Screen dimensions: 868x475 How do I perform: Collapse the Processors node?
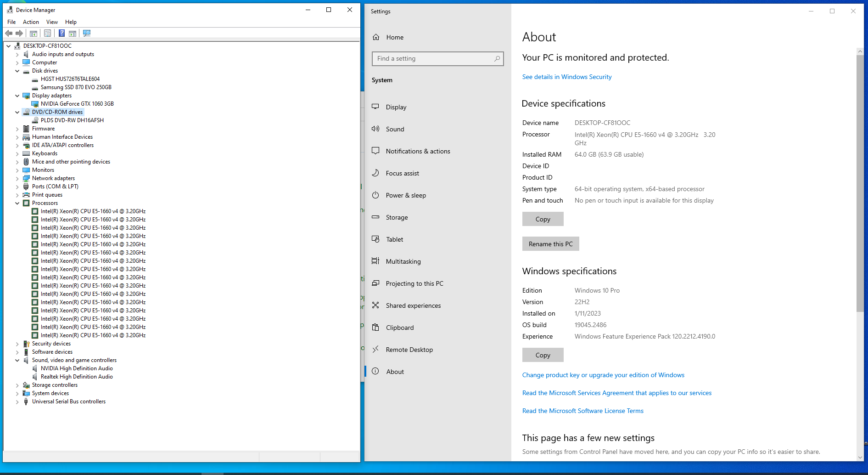[x=17, y=203]
